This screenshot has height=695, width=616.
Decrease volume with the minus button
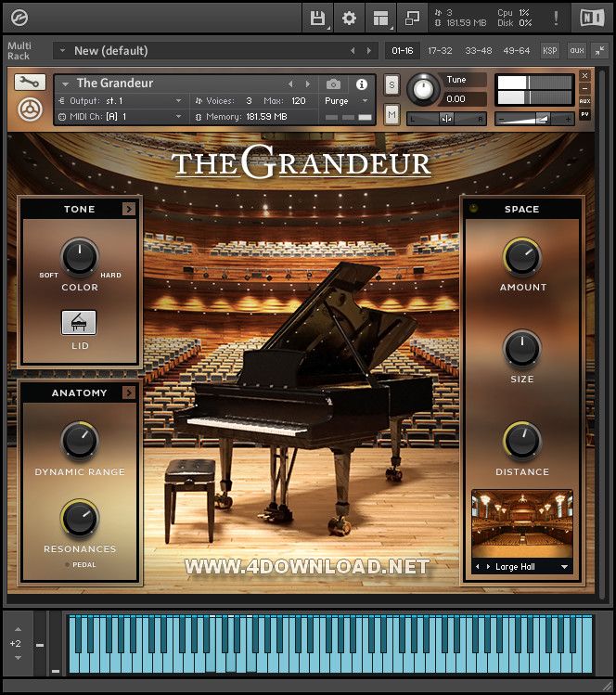point(501,119)
